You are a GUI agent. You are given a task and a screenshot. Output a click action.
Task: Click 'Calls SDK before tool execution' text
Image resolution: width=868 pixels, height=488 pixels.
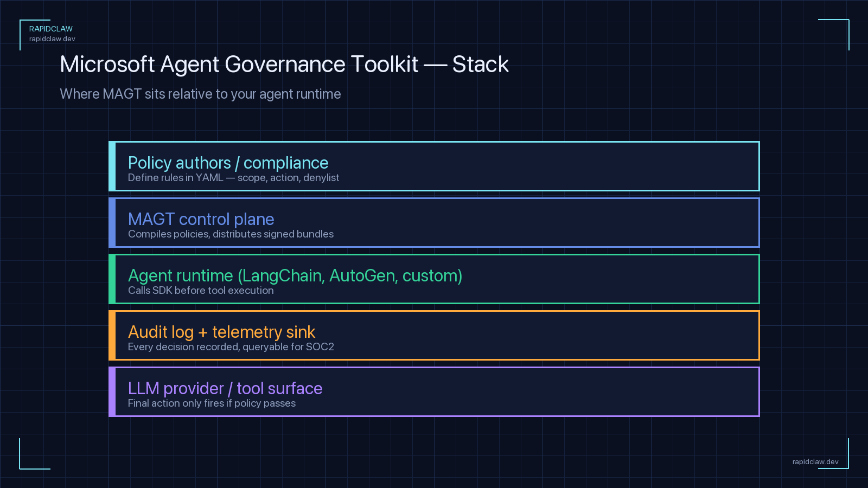coord(201,291)
